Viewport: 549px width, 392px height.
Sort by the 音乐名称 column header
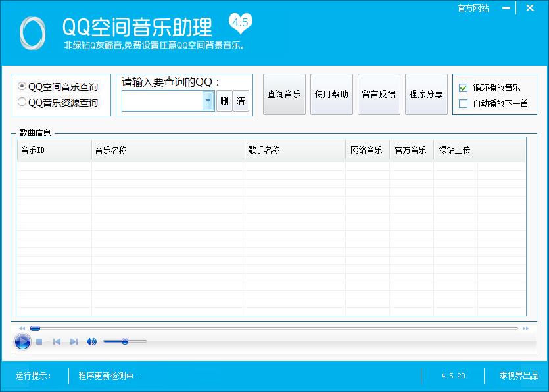pyautogui.click(x=168, y=150)
